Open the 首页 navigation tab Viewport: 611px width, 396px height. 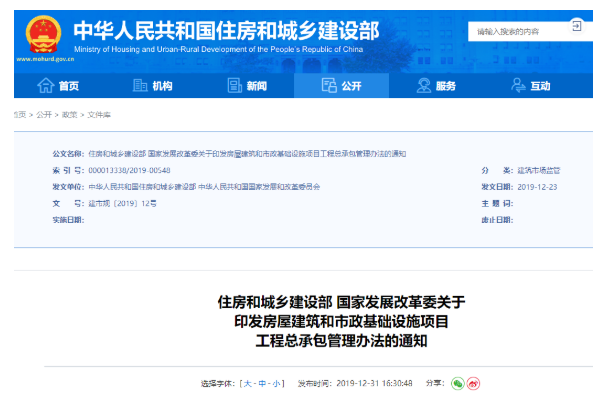pyautogui.click(x=58, y=85)
